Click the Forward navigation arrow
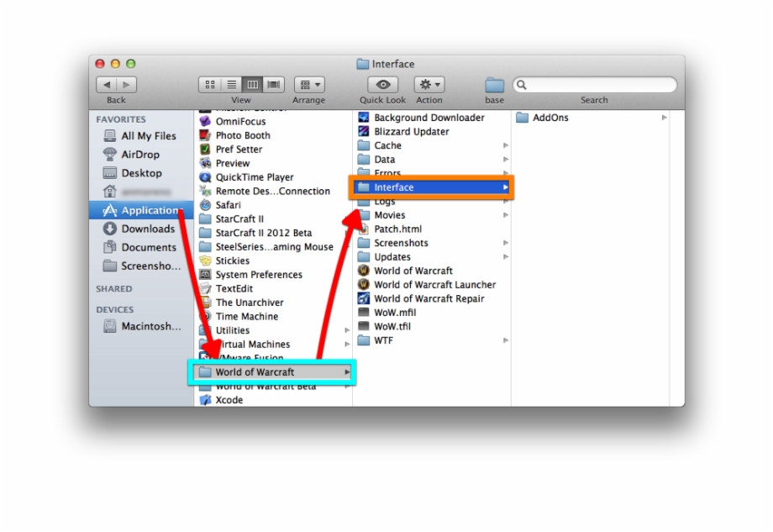Image resolution: width=773 pixels, height=532 pixels. pyautogui.click(x=126, y=85)
